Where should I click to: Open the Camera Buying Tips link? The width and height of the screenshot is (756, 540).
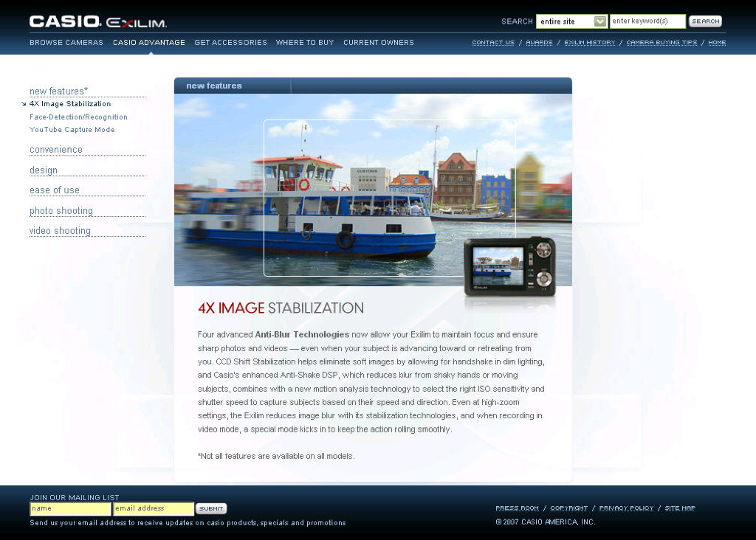(661, 42)
